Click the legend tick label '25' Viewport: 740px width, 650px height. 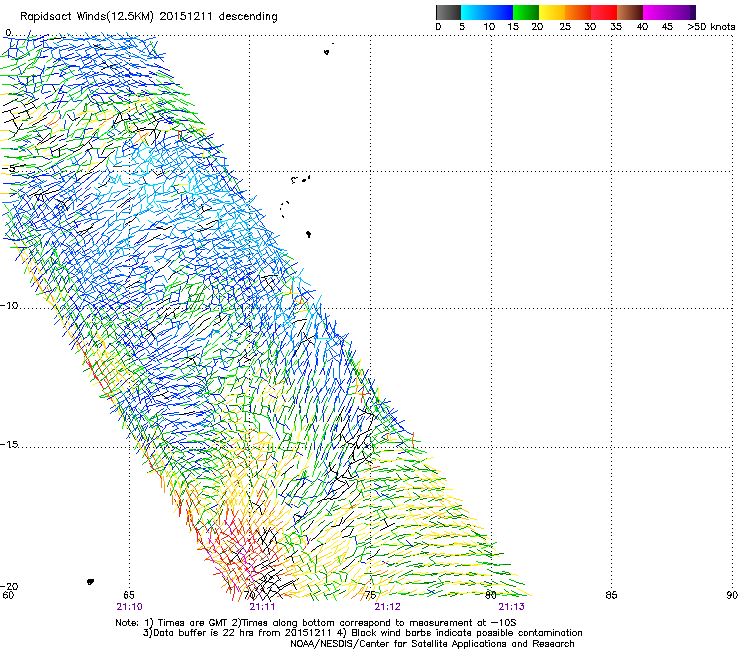565,27
